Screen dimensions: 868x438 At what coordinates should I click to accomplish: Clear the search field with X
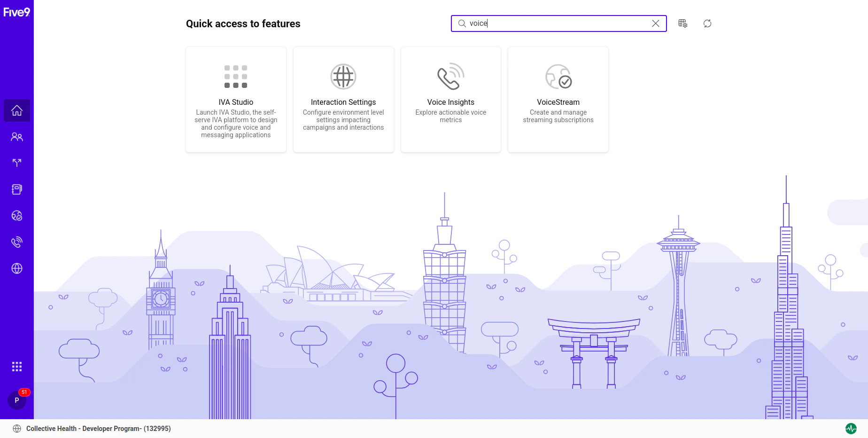point(656,23)
